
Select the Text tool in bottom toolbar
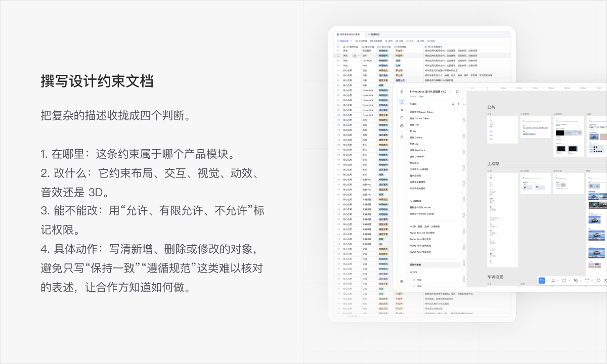click(x=587, y=281)
